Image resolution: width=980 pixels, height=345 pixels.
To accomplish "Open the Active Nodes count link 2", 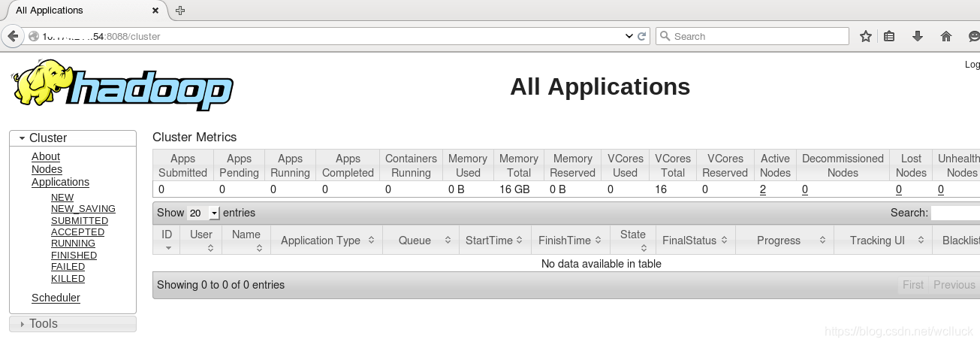I will pos(763,189).
